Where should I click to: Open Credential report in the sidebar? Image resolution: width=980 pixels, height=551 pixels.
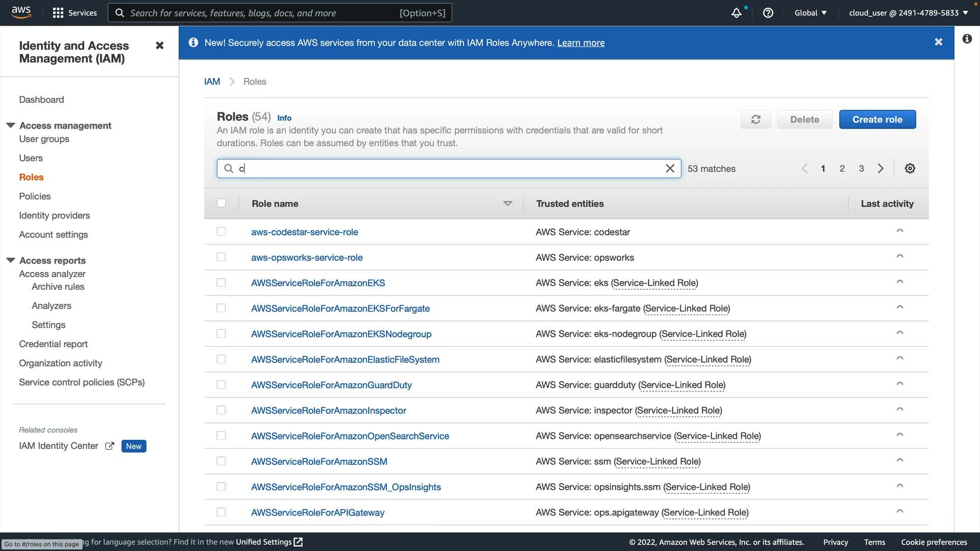click(x=53, y=344)
